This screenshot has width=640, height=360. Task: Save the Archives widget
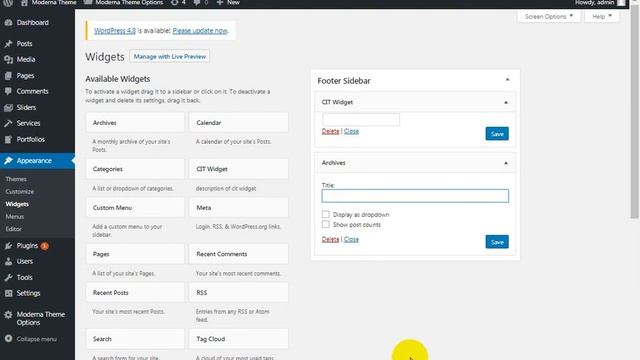(x=497, y=242)
